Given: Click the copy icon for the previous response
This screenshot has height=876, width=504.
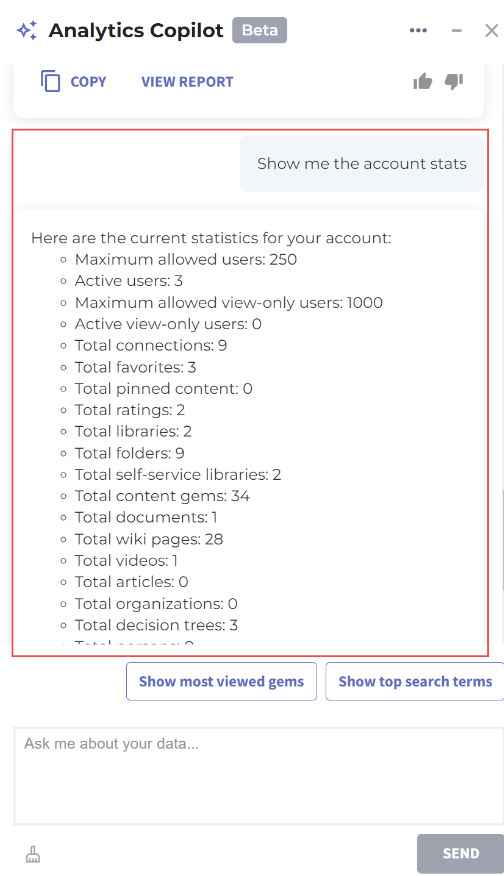Looking at the screenshot, I should pyautogui.click(x=50, y=82).
